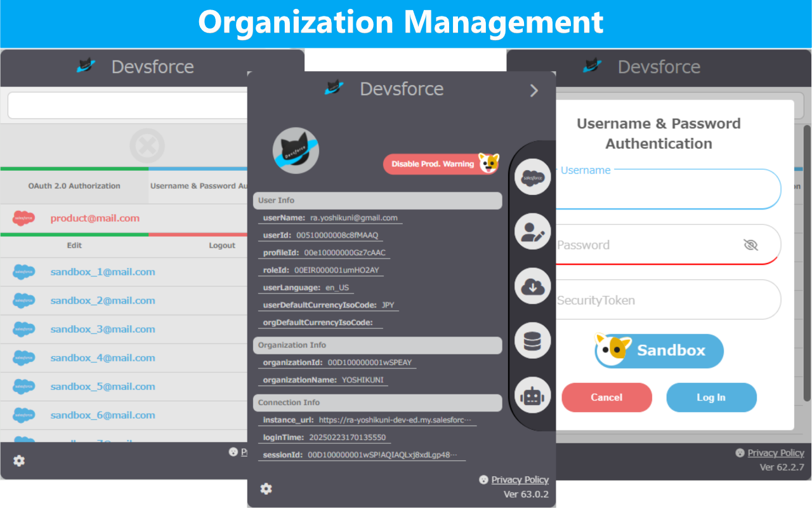
Task: Open the database tool in the sidebar
Action: coord(532,340)
